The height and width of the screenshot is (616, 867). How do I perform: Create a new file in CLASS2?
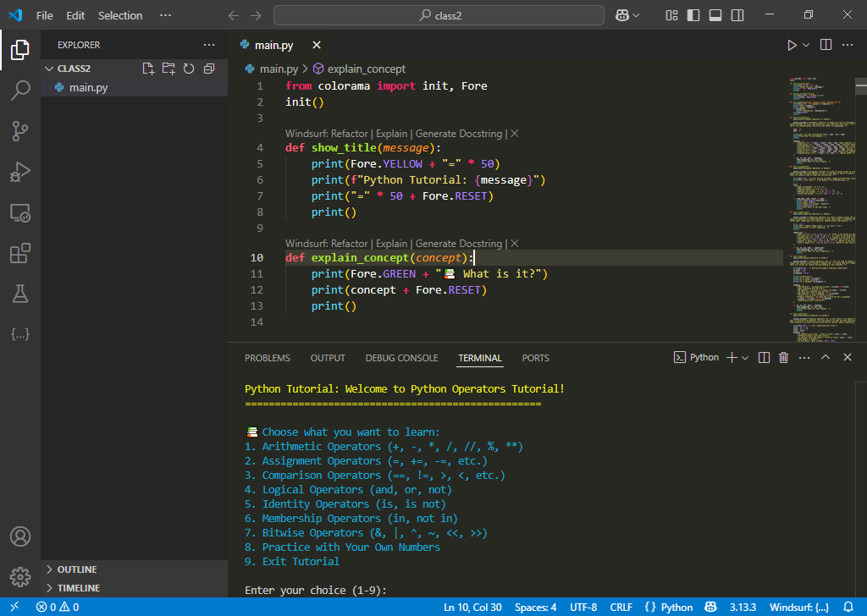(148, 69)
